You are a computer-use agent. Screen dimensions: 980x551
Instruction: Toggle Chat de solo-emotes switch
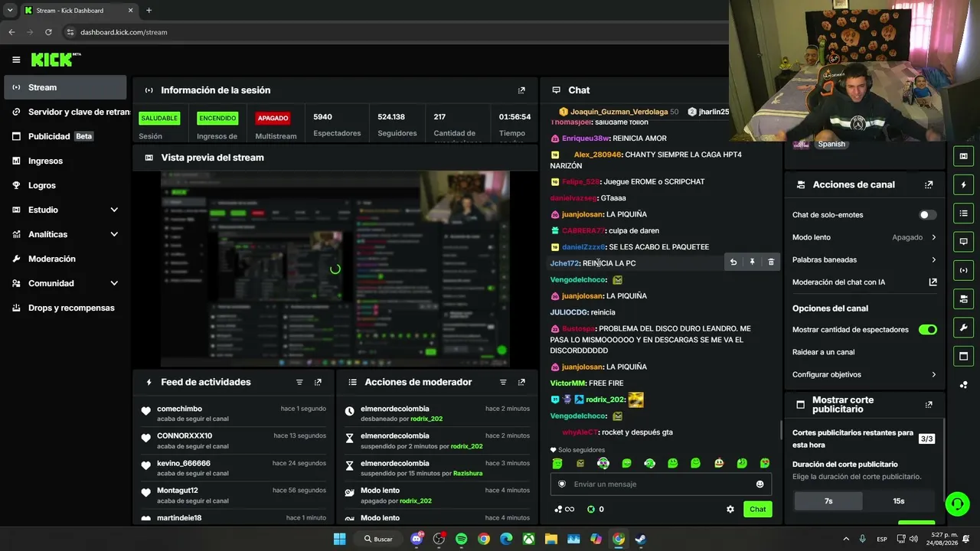927,215
